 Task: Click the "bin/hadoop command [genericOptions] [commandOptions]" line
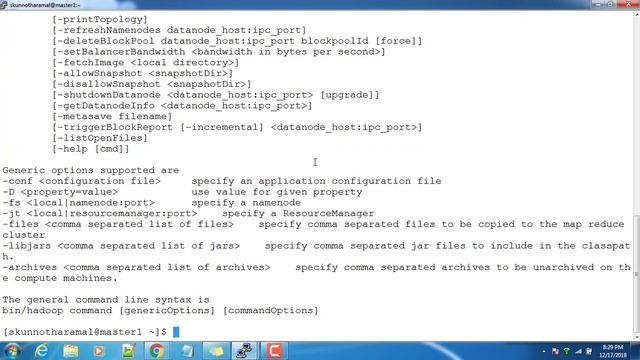click(160, 311)
